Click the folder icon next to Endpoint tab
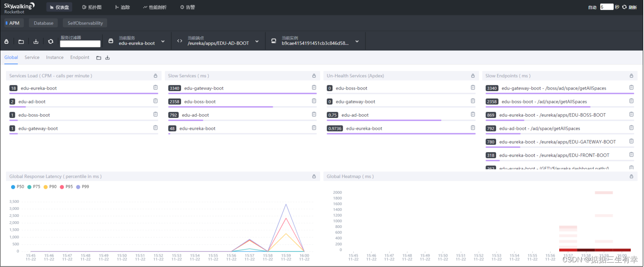Screen dimensions: 644x267 click(99, 58)
